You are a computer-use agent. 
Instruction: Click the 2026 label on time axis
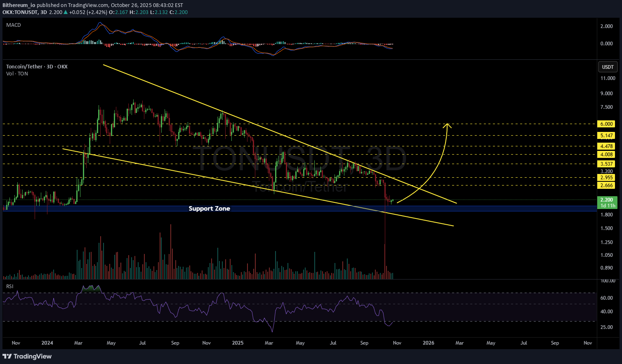pyautogui.click(x=429, y=343)
